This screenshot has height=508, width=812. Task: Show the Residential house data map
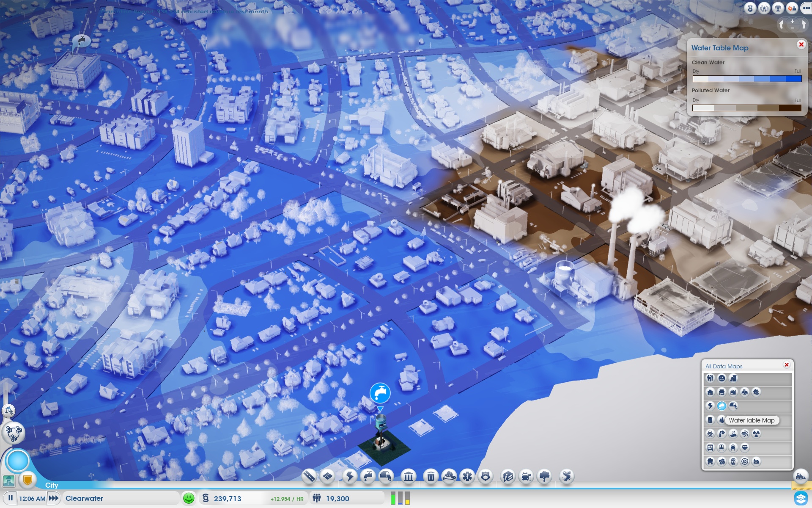pyautogui.click(x=710, y=392)
